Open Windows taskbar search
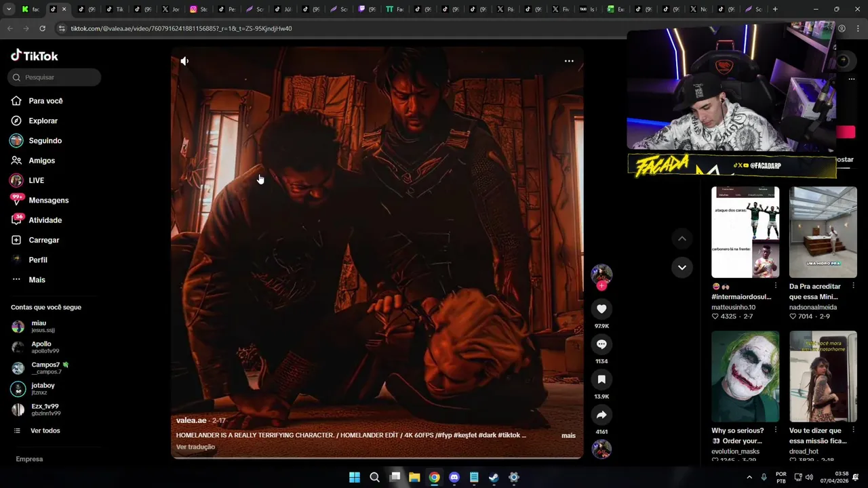Screen dimensions: 868x488 tap(374, 477)
